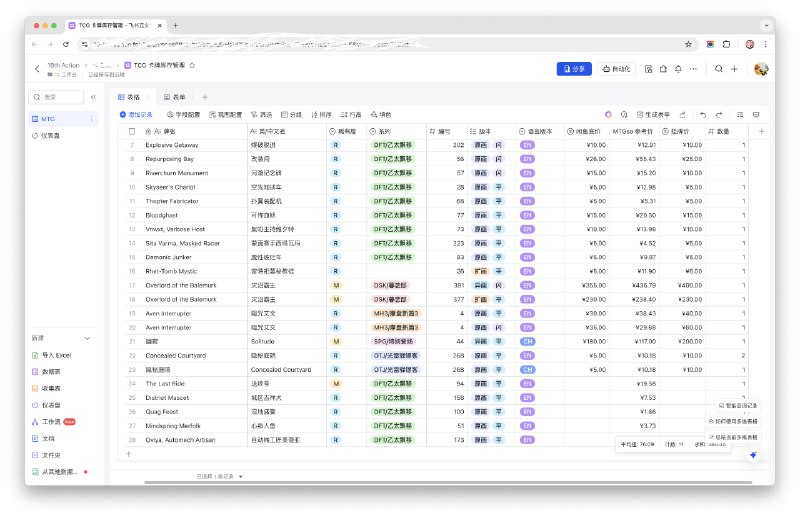This screenshot has width=800, height=518.
Task: Open the 排序 sort tool
Action: point(321,115)
